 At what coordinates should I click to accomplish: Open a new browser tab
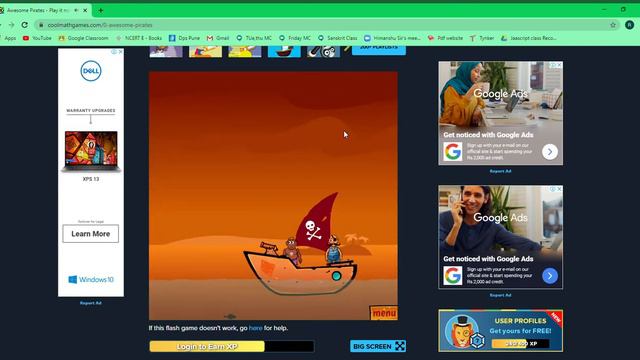100,10
